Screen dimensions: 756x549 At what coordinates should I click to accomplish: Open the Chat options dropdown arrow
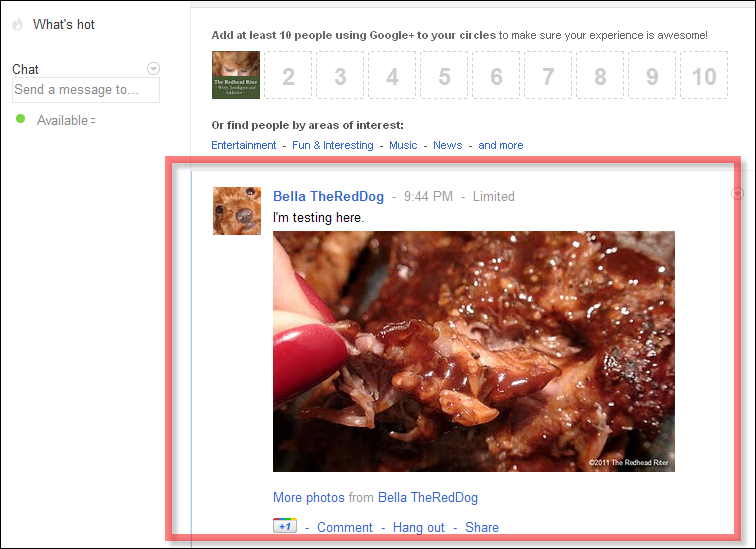(153, 69)
